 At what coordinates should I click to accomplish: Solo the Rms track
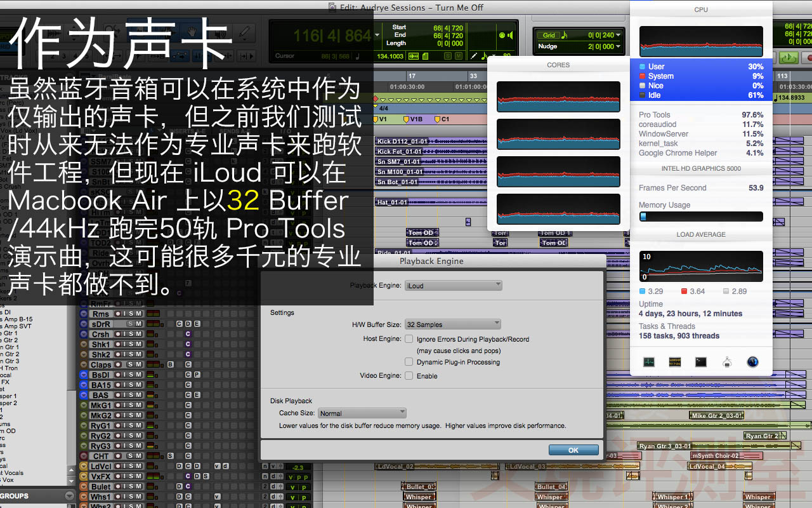click(131, 314)
